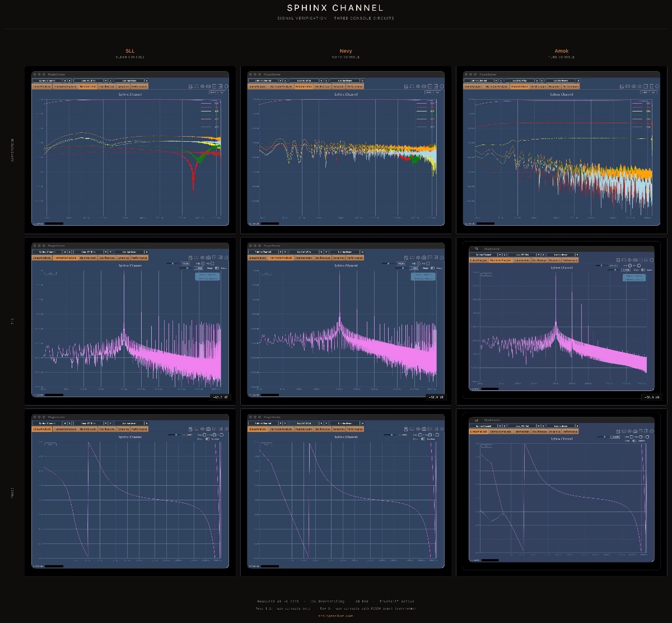The width and height of the screenshot is (672, 623).
Task: Open the Order dropdown in SLL Hammerstein screenshot
Action: click(x=217, y=92)
